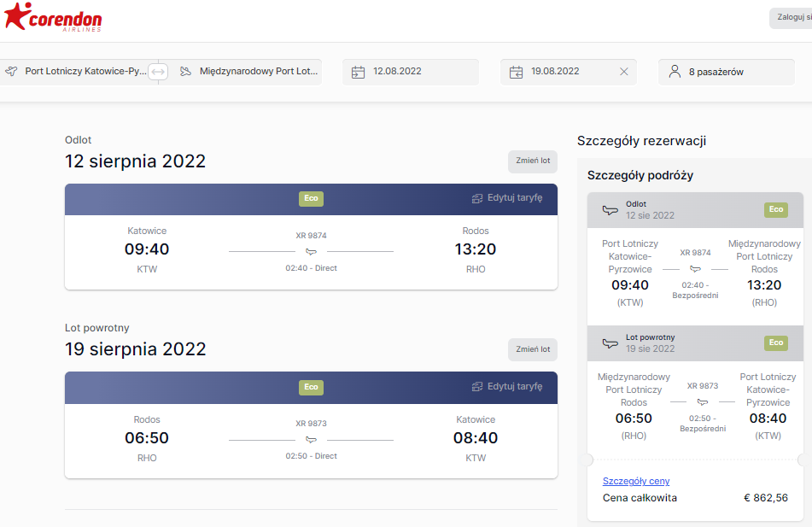The width and height of the screenshot is (812, 527).
Task: Select the outbound date field 12.08.2022
Action: (x=411, y=72)
